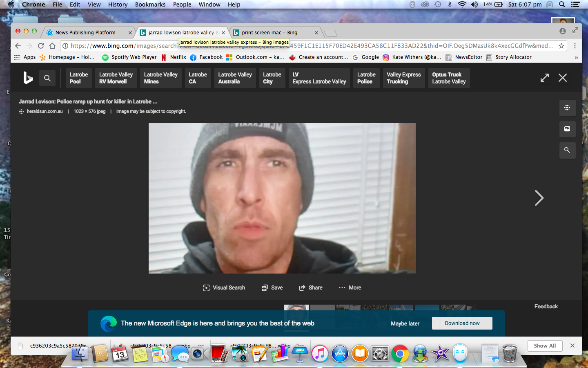The height and width of the screenshot is (368, 588).
Task: Open the People menu
Action: pyautogui.click(x=182, y=4)
